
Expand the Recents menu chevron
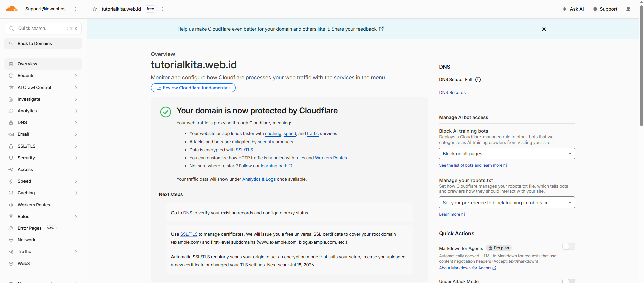[x=76, y=76]
